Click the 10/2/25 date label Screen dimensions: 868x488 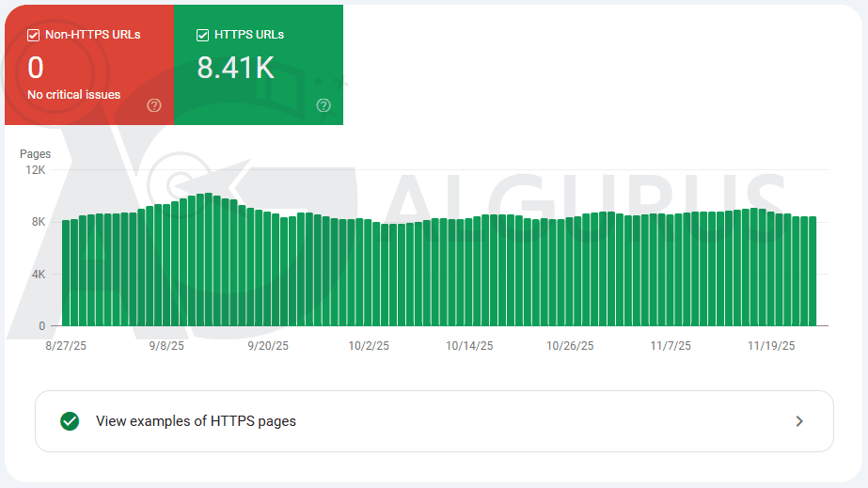[x=369, y=346]
